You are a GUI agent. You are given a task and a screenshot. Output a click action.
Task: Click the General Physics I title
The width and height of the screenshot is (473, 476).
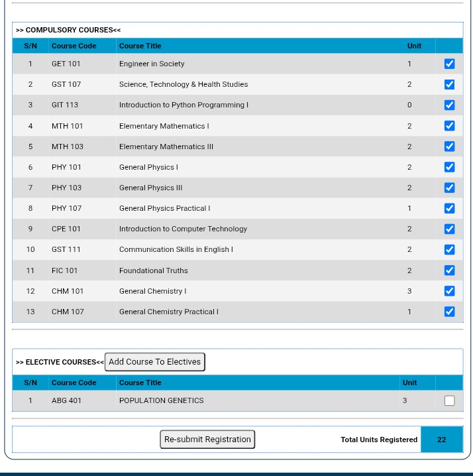tap(148, 167)
